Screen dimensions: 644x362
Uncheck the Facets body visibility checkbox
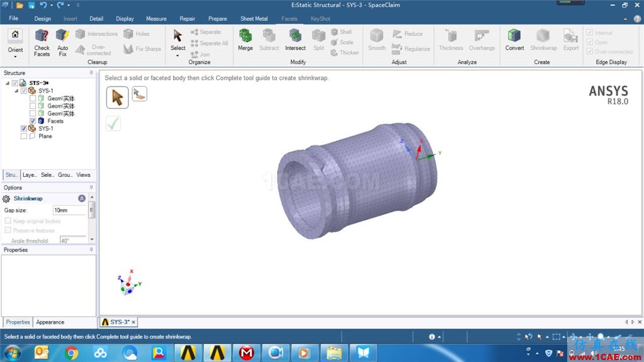pyautogui.click(x=33, y=121)
